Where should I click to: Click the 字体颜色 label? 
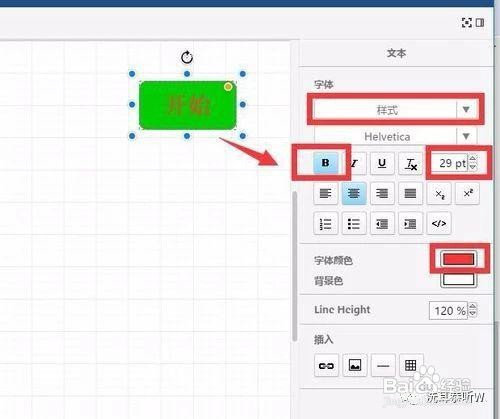point(333,260)
